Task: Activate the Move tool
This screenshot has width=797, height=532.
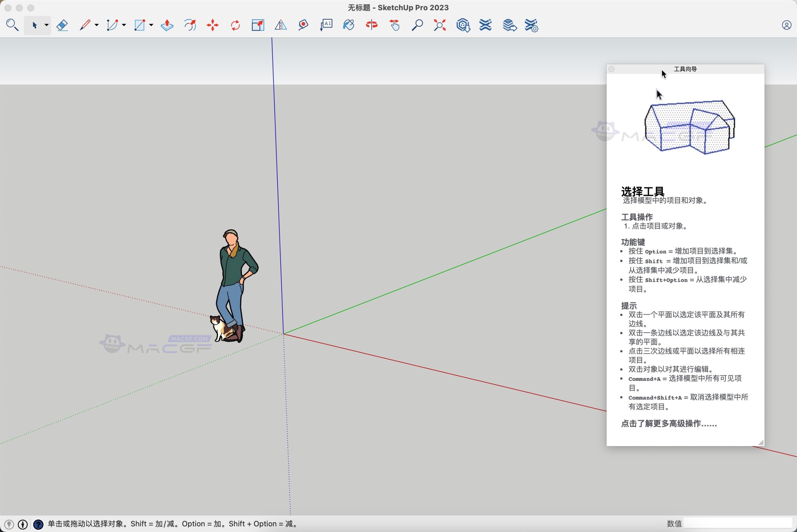Action: (212, 25)
